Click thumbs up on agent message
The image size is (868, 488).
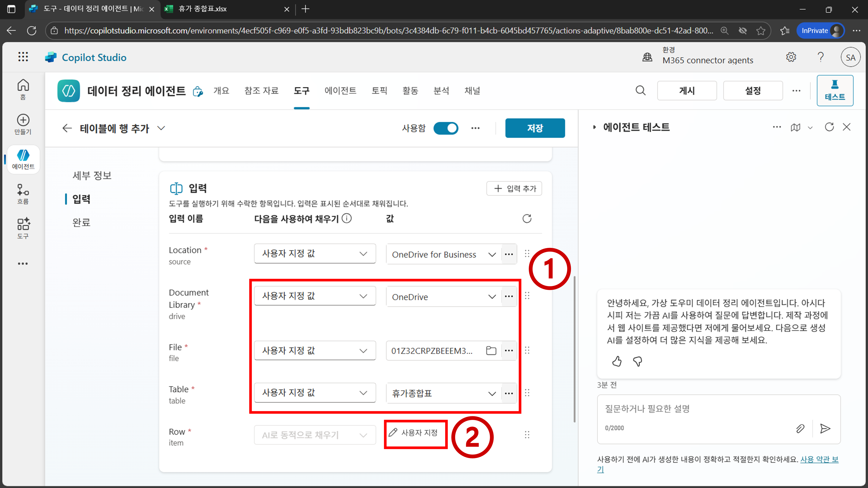[617, 361]
